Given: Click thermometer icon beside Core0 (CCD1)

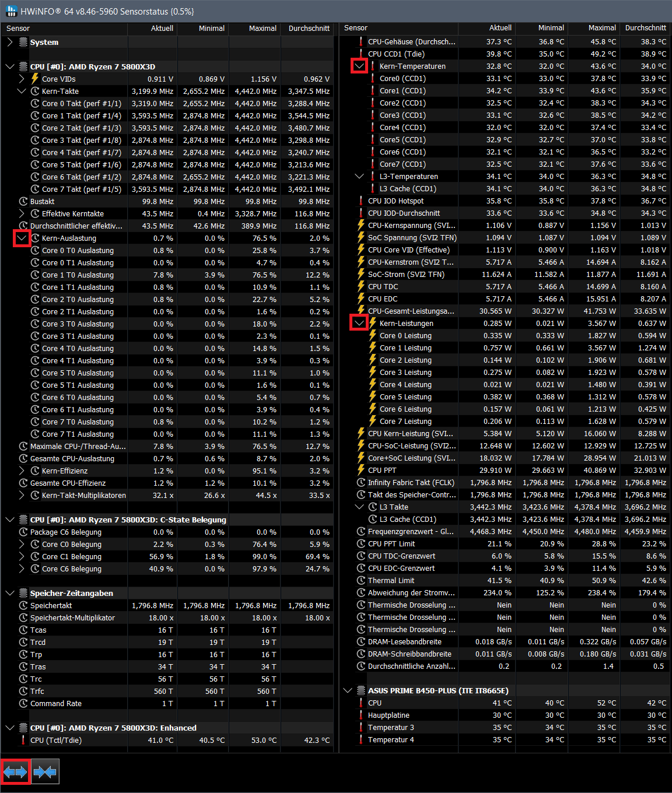Looking at the screenshot, I should (x=373, y=78).
